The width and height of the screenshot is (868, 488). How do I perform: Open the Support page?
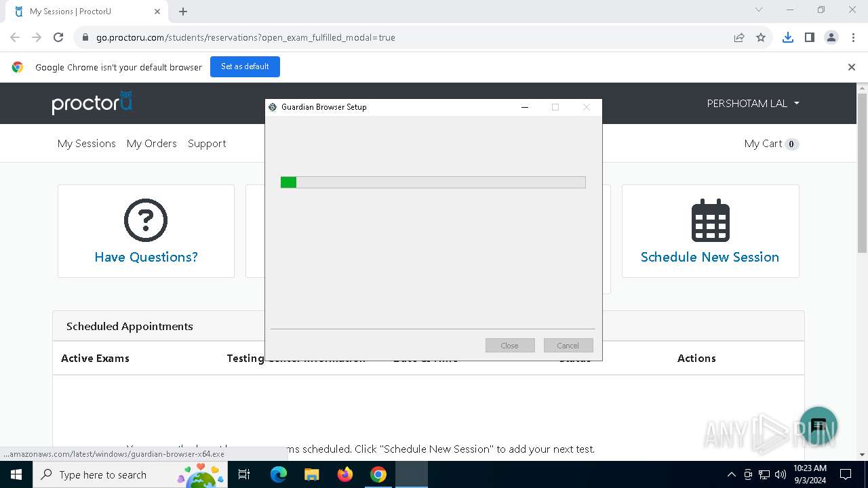click(207, 144)
